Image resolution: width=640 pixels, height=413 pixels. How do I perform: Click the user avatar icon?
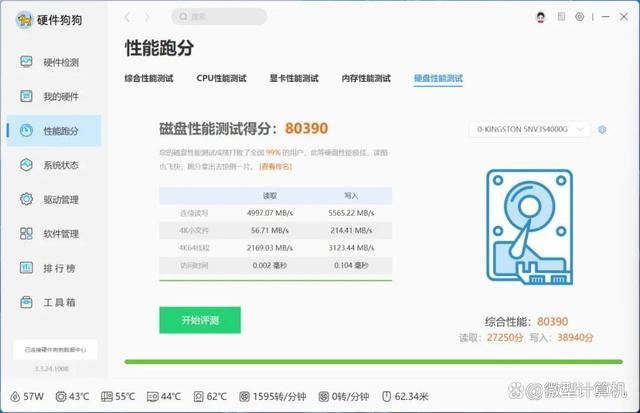tap(541, 17)
